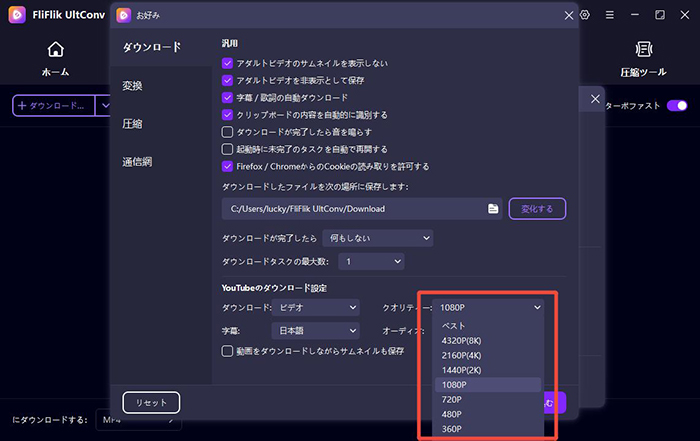This screenshot has width=700, height=441.
Task: Open the Home (ホーム) tab icon
Action: tap(55, 50)
